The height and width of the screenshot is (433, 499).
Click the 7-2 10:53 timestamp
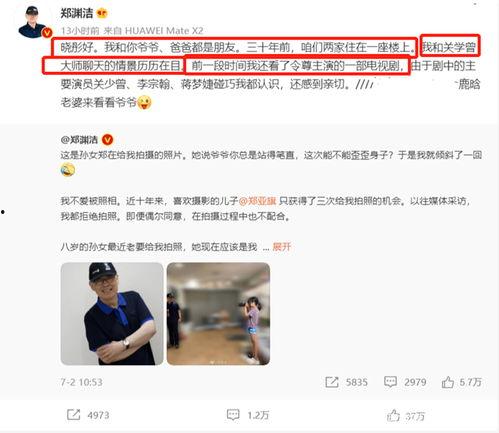[x=82, y=382]
